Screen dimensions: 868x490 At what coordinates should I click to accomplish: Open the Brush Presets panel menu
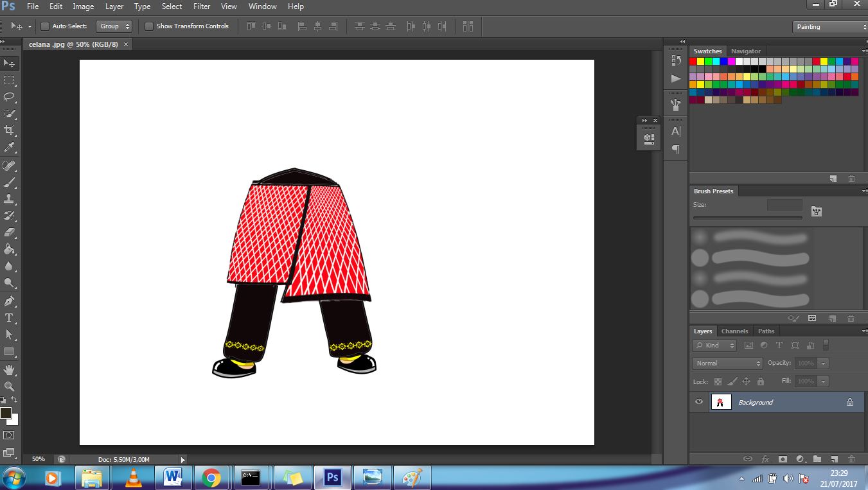864,191
